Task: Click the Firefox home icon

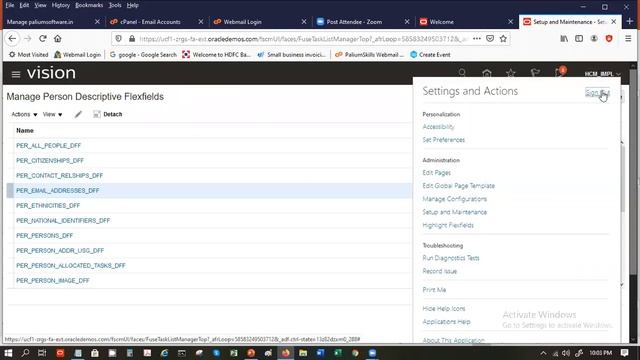Action: coord(58,38)
